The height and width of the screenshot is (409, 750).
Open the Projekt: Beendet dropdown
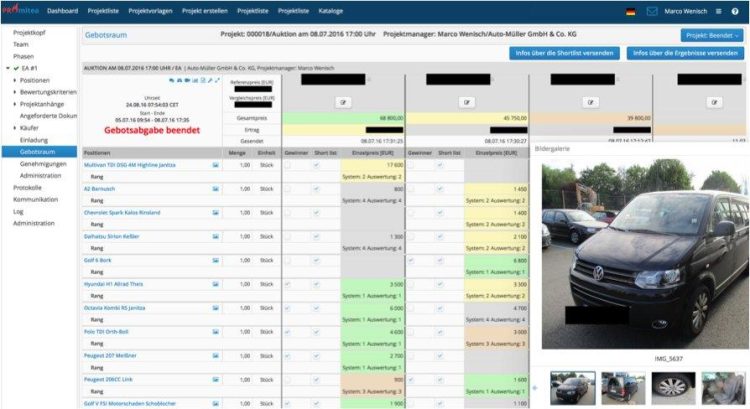click(x=711, y=35)
